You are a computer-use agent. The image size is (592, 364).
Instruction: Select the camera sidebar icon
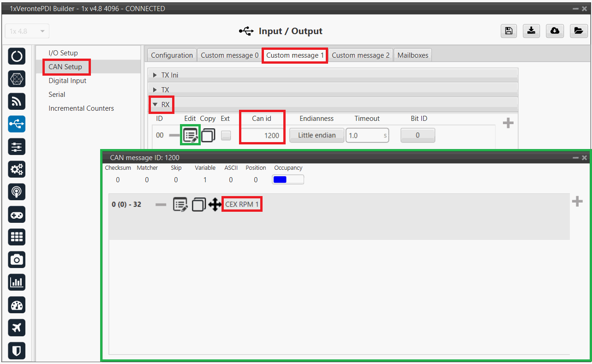click(x=17, y=260)
